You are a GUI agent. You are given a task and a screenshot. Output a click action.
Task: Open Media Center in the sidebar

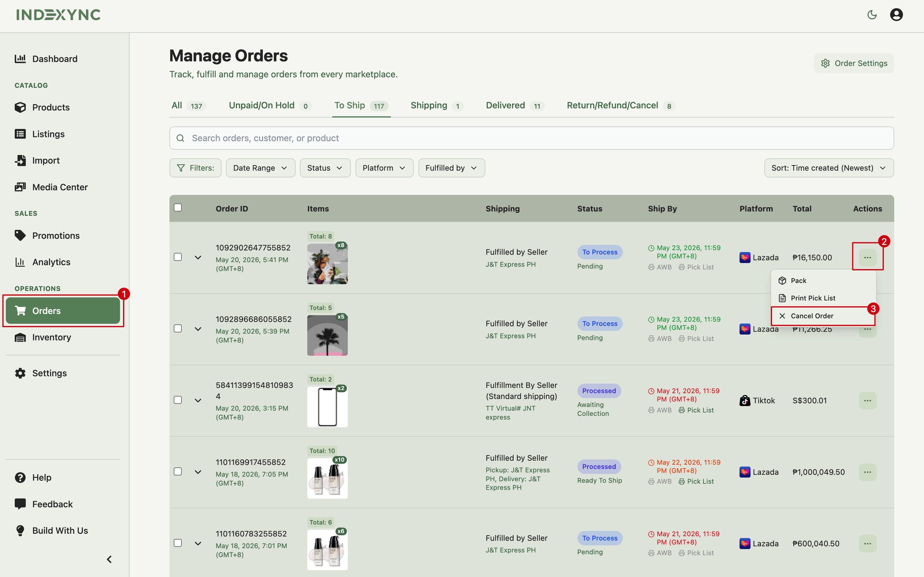click(x=63, y=187)
